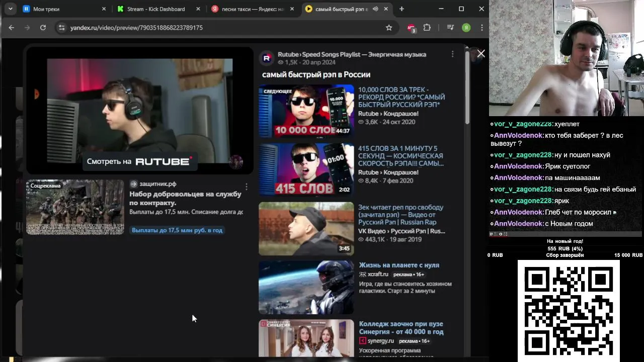Close the Мои треки tab
The height and width of the screenshot is (362, 644).
(104, 9)
